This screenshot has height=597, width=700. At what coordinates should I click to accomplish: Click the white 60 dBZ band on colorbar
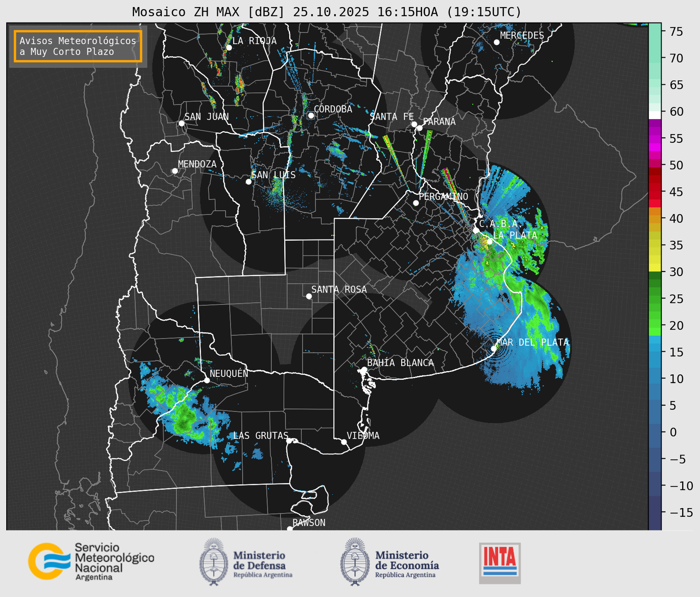tap(654, 115)
